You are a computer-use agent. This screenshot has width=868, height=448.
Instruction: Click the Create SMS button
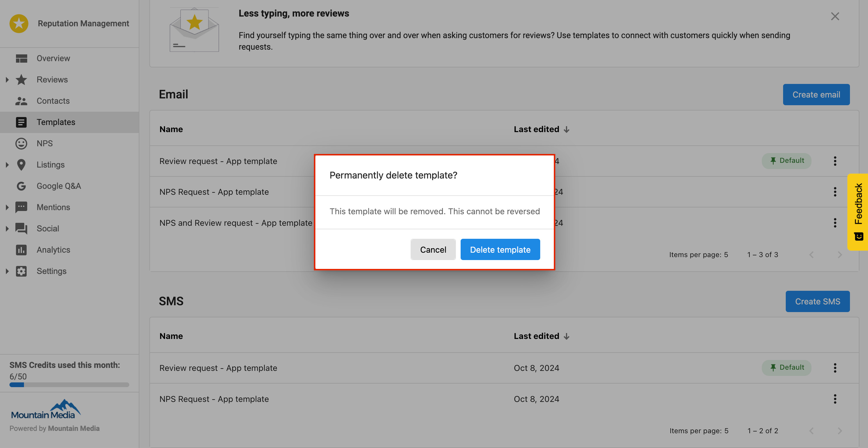pos(818,301)
